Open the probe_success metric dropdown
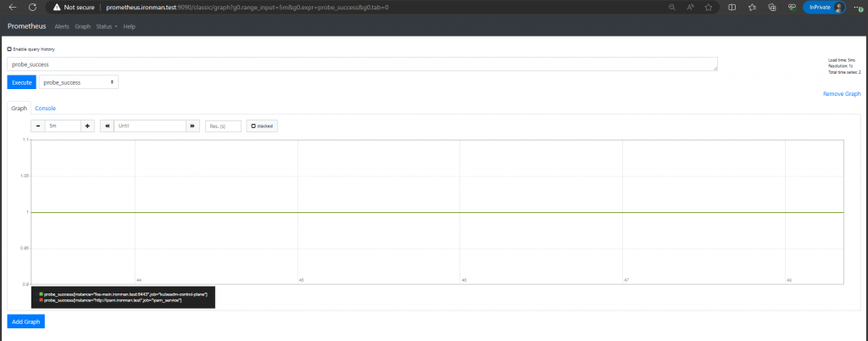 pos(79,82)
